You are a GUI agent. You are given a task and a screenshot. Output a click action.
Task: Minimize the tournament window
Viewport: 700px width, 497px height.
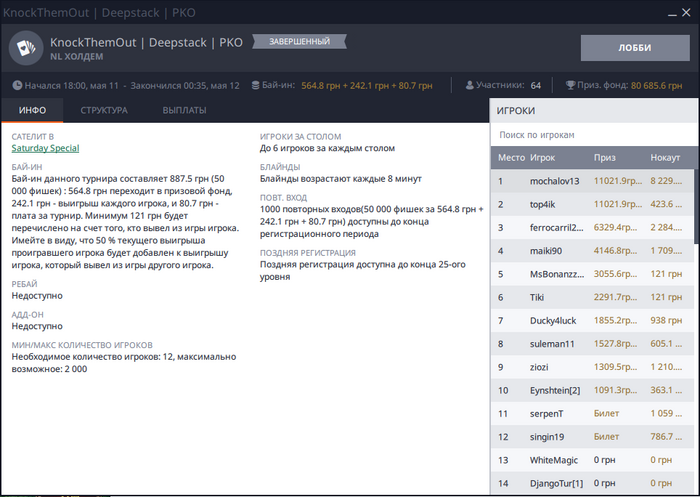[x=672, y=13]
